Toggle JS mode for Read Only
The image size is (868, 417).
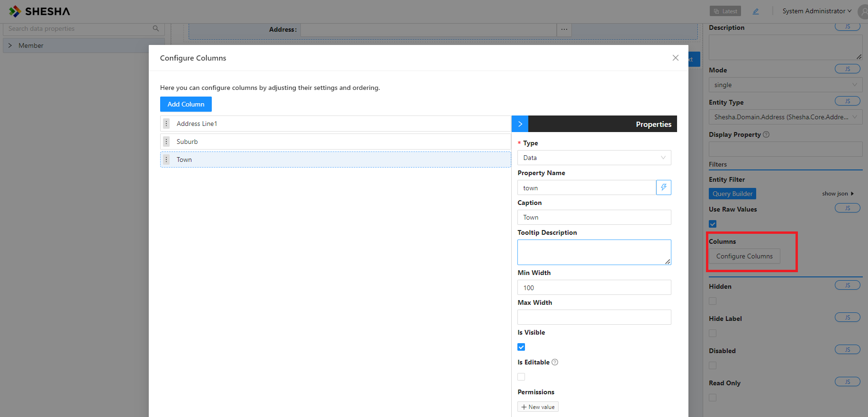pos(848,382)
